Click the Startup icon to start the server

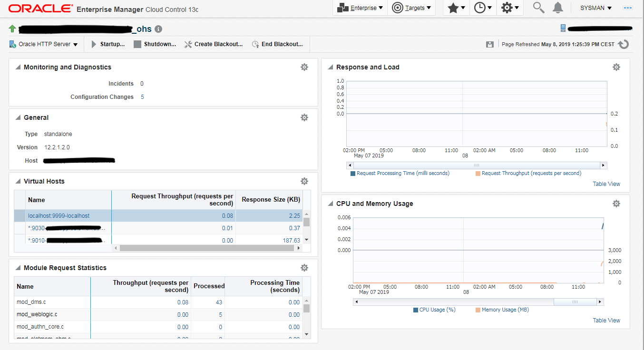click(x=94, y=44)
